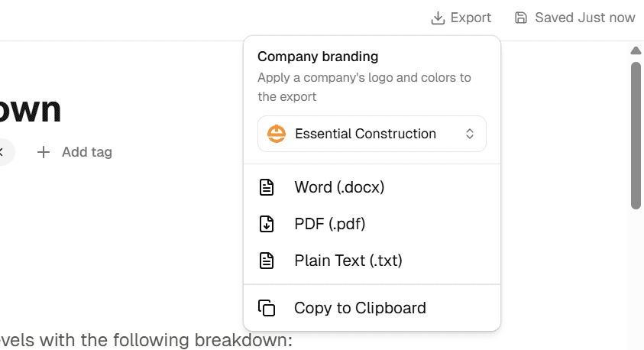Image resolution: width=644 pixels, height=350 pixels.
Task: Open the Essential Construction company dropdown
Action: pyautogui.click(x=371, y=134)
